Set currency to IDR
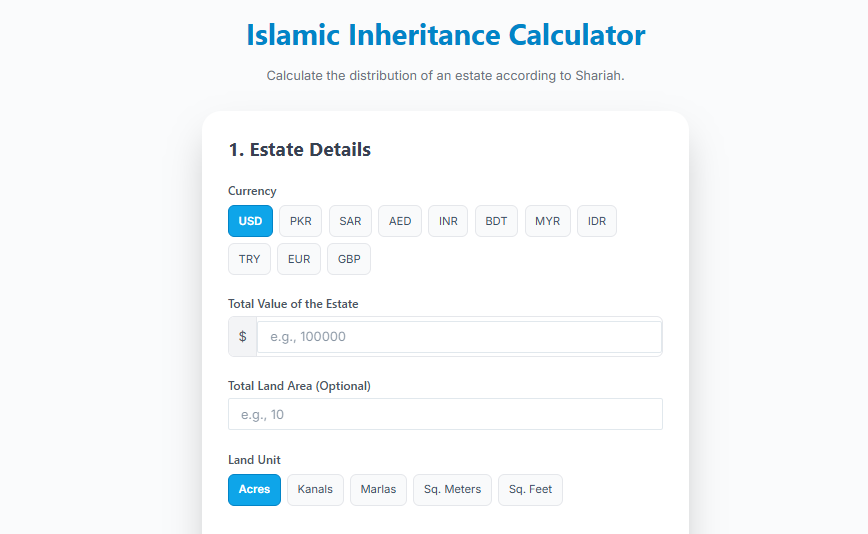The height and width of the screenshot is (534, 868). 597,221
